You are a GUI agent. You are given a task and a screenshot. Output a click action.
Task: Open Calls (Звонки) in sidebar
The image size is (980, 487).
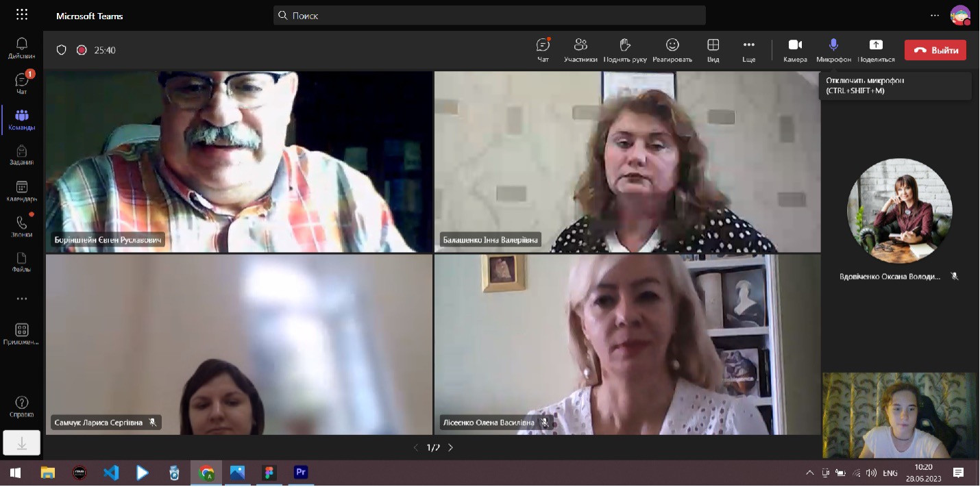(x=21, y=226)
